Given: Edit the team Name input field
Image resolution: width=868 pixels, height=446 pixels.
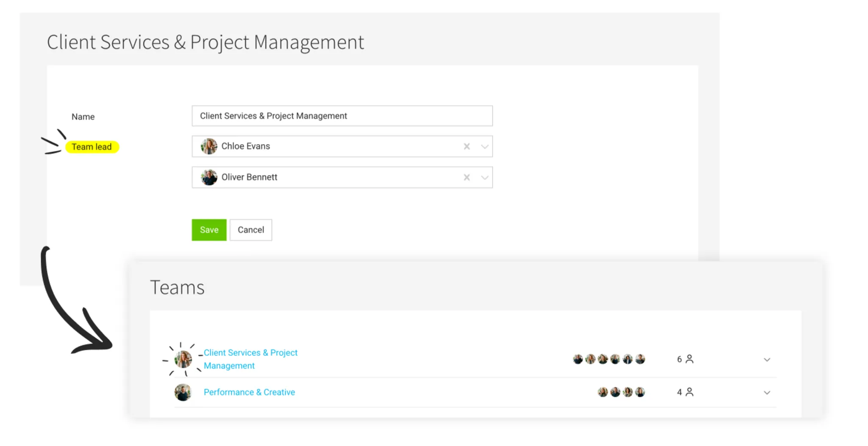Looking at the screenshot, I should [x=342, y=116].
